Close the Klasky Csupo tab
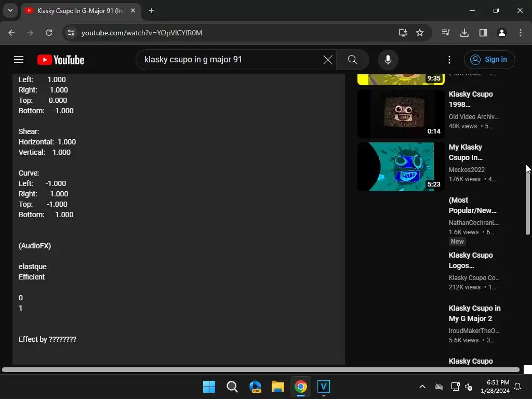The width and height of the screenshot is (532, 399). tap(133, 10)
